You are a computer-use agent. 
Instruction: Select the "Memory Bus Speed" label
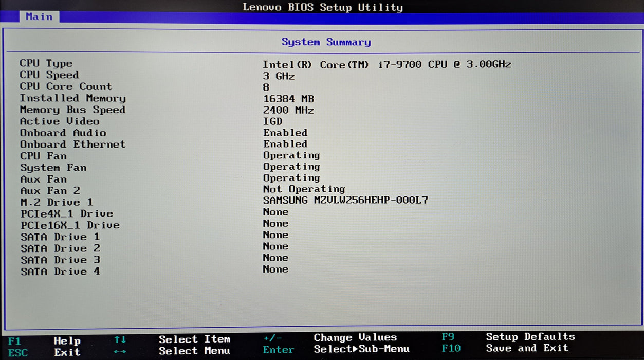point(72,110)
